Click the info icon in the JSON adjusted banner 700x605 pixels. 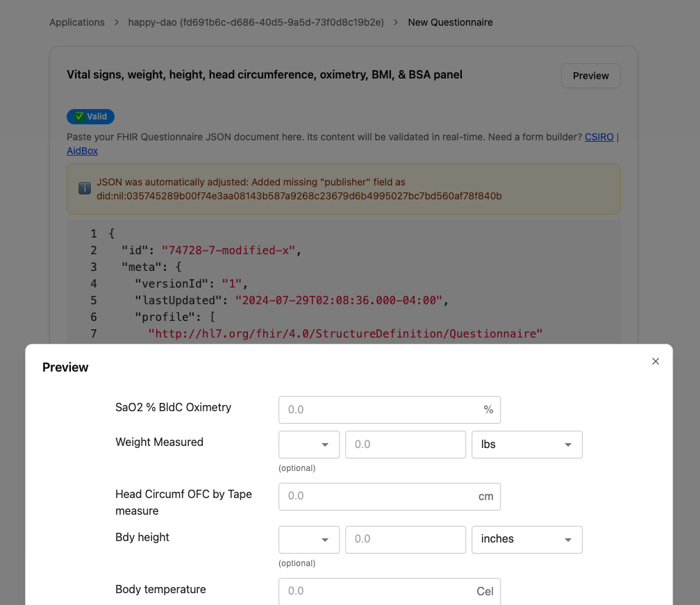click(84, 189)
